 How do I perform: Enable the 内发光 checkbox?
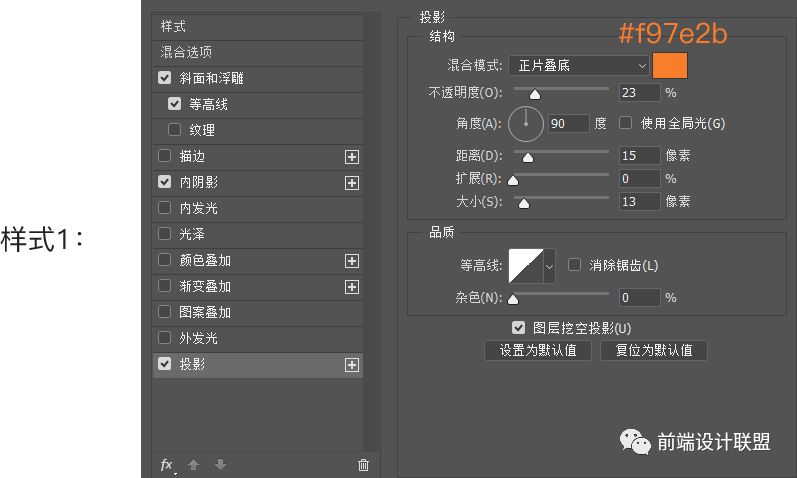tap(164, 207)
